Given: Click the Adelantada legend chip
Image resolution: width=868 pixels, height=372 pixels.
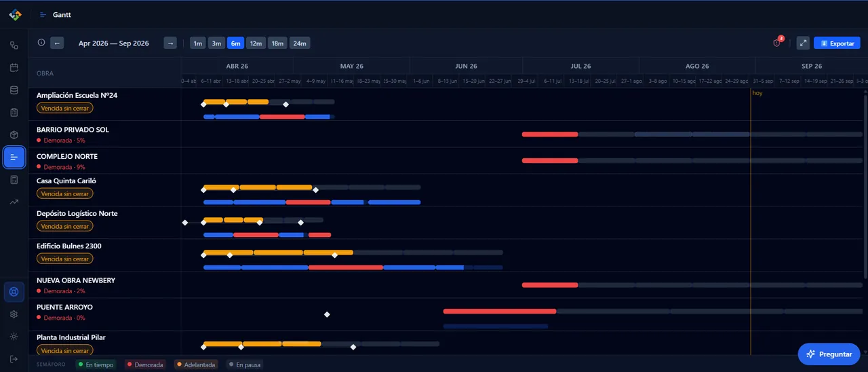Looking at the screenshot, I should [197, 365].
